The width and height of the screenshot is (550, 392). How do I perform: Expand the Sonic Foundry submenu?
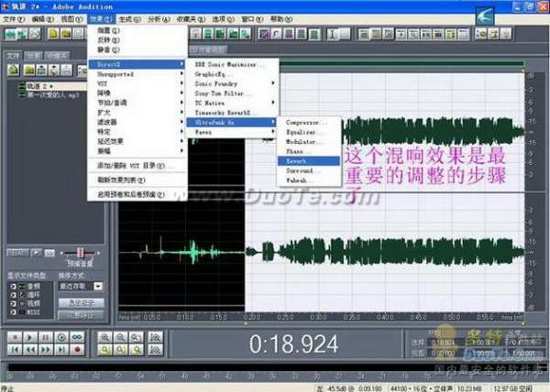pos(232,83)
